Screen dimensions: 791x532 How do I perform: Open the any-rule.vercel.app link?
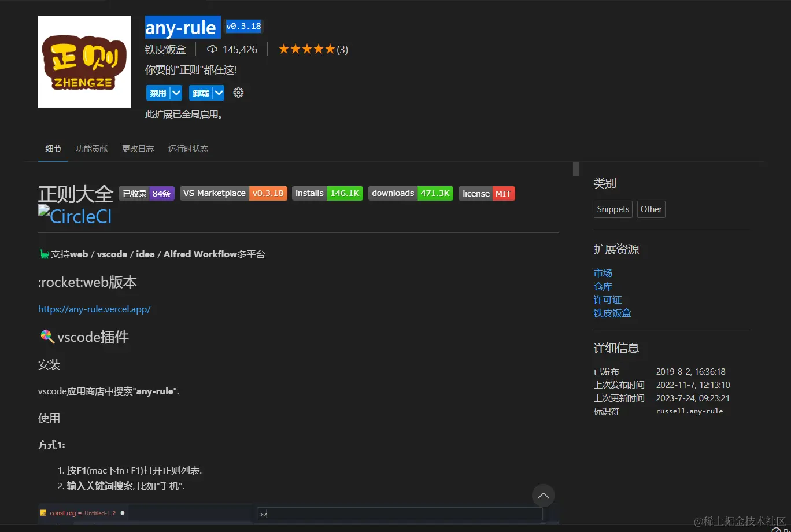(x=94, y=309)
